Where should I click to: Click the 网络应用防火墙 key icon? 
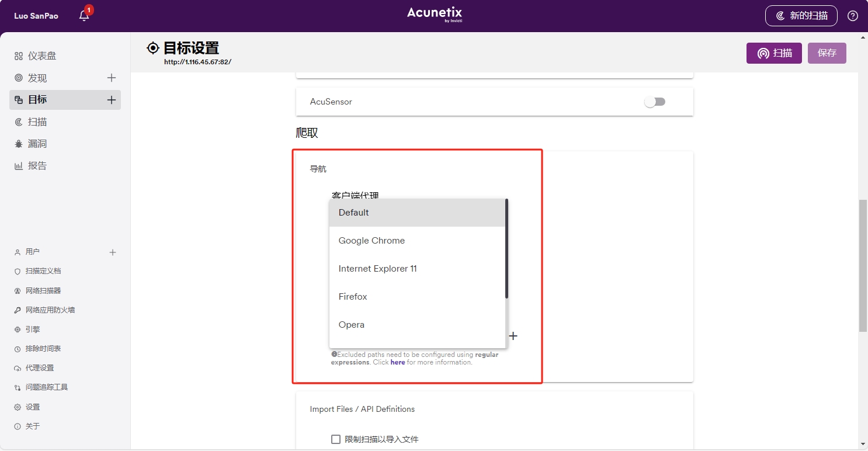pyautogui.click(x=18, y=310)
